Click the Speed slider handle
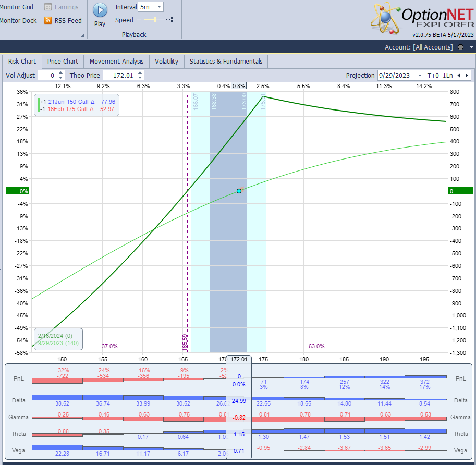 (x=155, y=20)
